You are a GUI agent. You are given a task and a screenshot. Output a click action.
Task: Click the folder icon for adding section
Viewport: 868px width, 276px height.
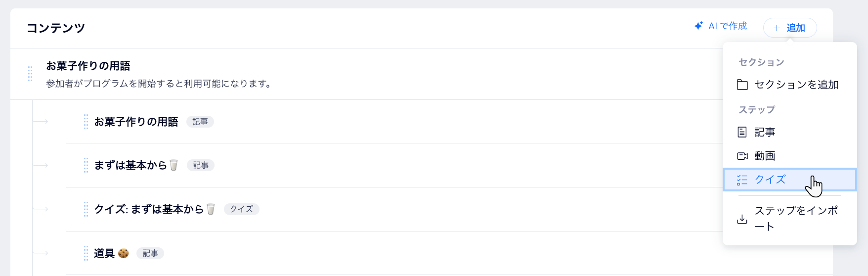(x=742, y=85)
